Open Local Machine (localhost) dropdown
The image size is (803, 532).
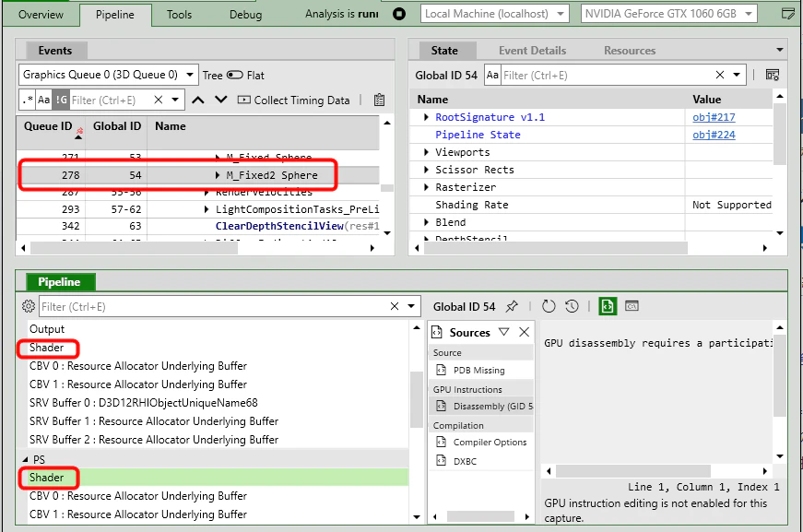click(495, 14)
